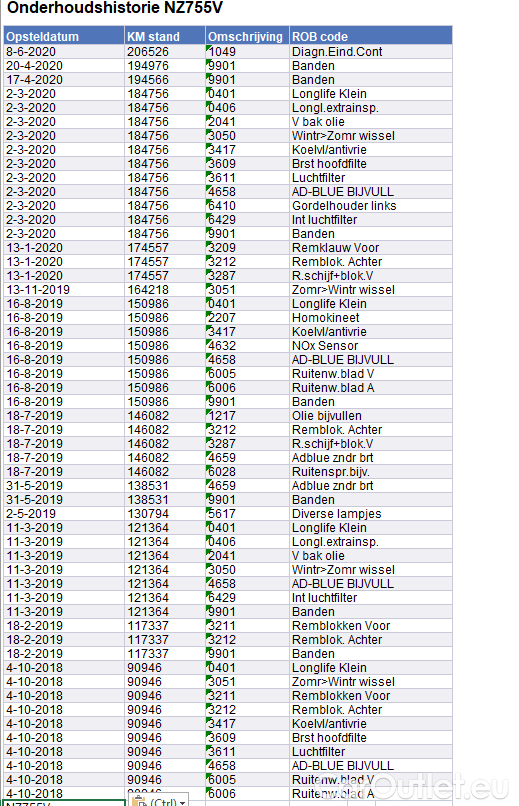Select the Remklauw Voor cell
The height and width of the screenshot is (806, 519).
point(370,248)
